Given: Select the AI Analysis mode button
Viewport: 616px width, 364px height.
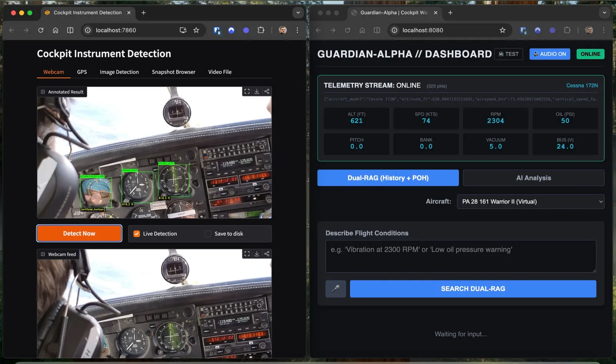Looking at the screenshot, I should (x=534, y=178).
